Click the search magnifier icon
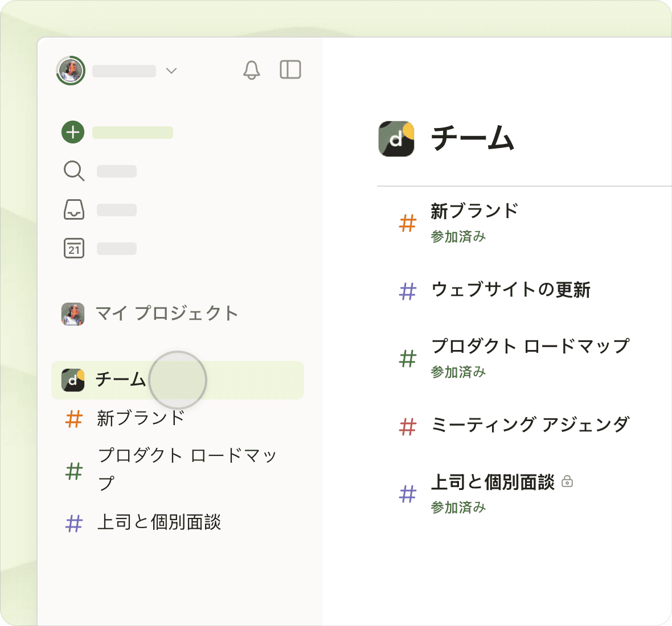Image resolution: width=672 pixels, height=626 pixels. point(73,171)
